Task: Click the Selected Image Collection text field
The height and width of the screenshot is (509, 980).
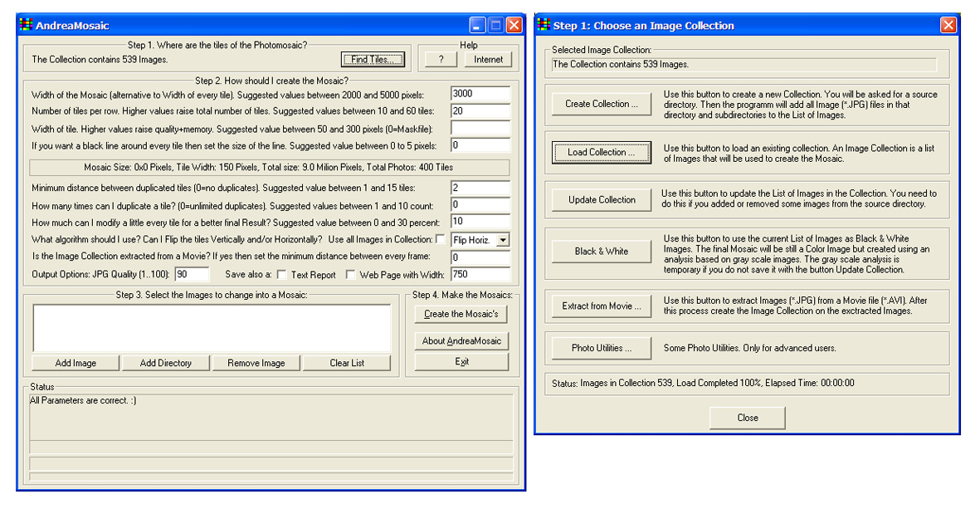Action: point(744,65)
